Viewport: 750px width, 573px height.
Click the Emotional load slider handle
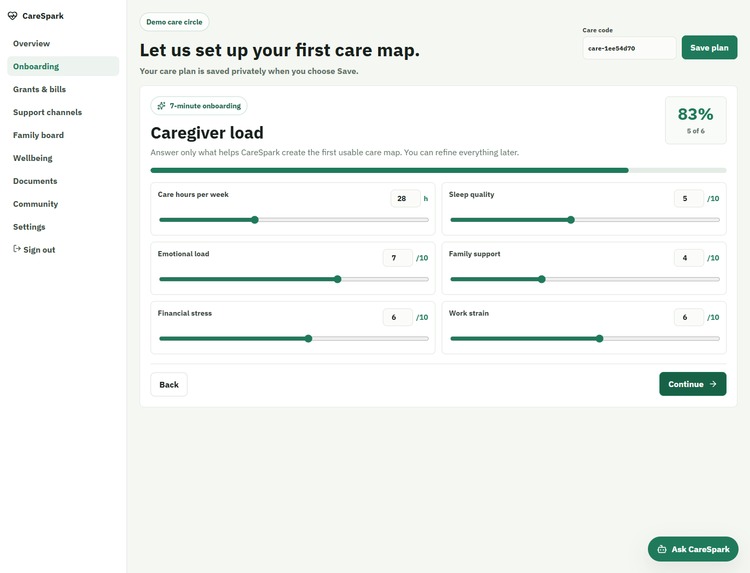pyautogui.click(x=338, y=279)
